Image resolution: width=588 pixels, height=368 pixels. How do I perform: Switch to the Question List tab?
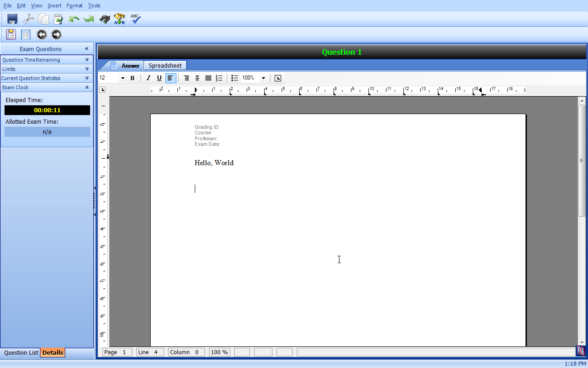click(x=21, y=353)
